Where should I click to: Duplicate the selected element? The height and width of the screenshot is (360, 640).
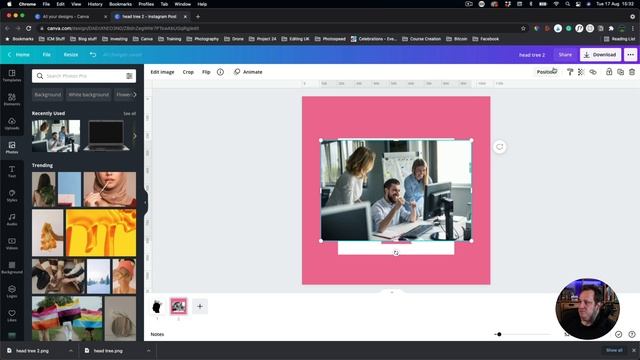click(620, 72)
